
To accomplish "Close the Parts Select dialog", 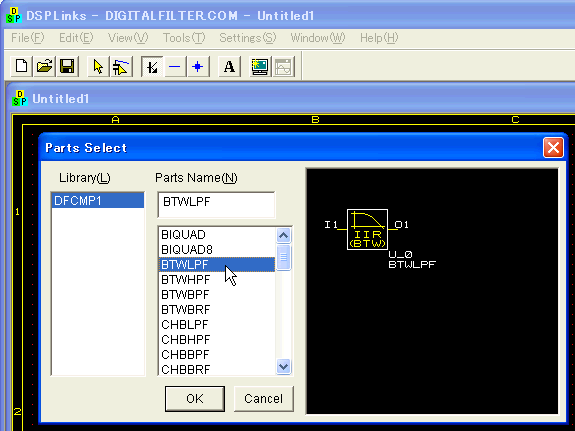I will click(553, 148).
